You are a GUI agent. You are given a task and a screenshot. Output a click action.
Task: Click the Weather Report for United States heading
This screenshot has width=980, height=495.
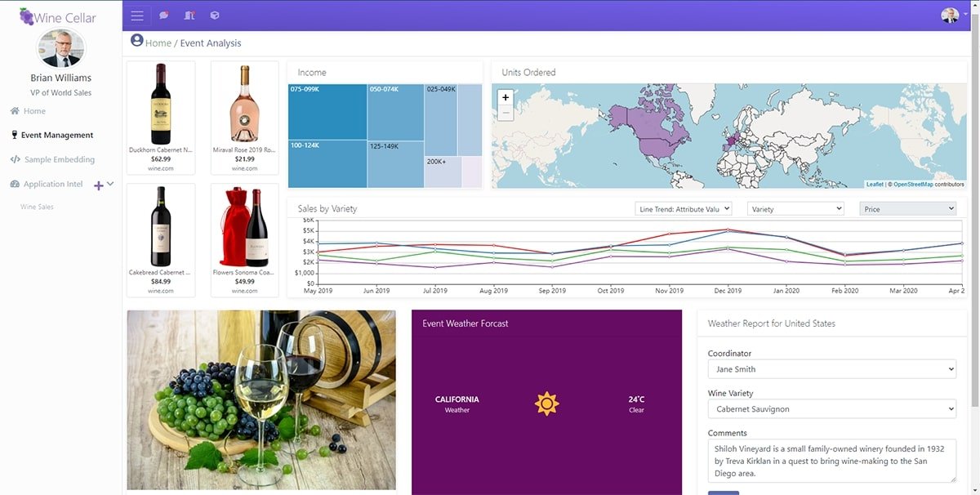click(772, 323)
